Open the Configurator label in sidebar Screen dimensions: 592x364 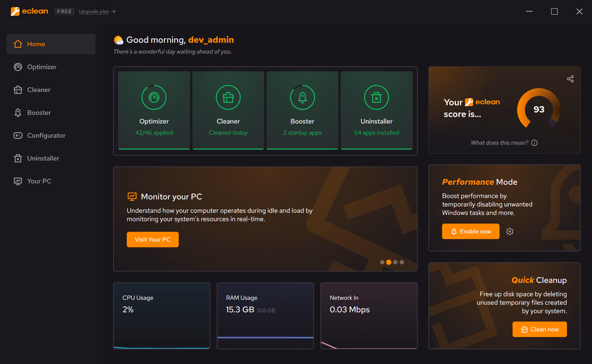click(x=47, y=135)
